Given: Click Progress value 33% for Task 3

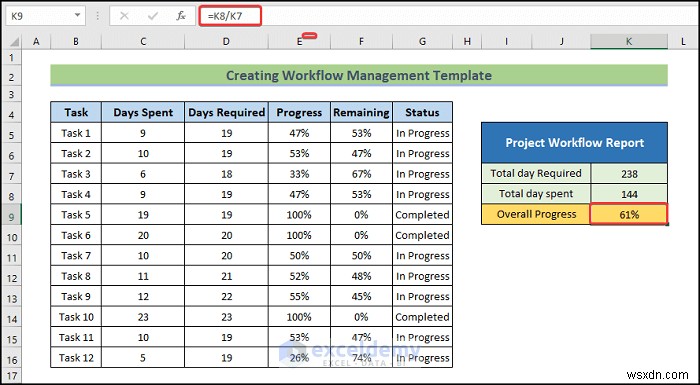Looking at the screenshot, I should [x=299, y=174].
